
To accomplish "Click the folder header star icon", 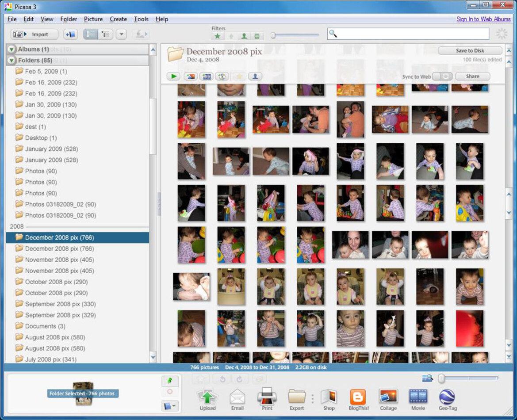I will (x=239, y=76).
